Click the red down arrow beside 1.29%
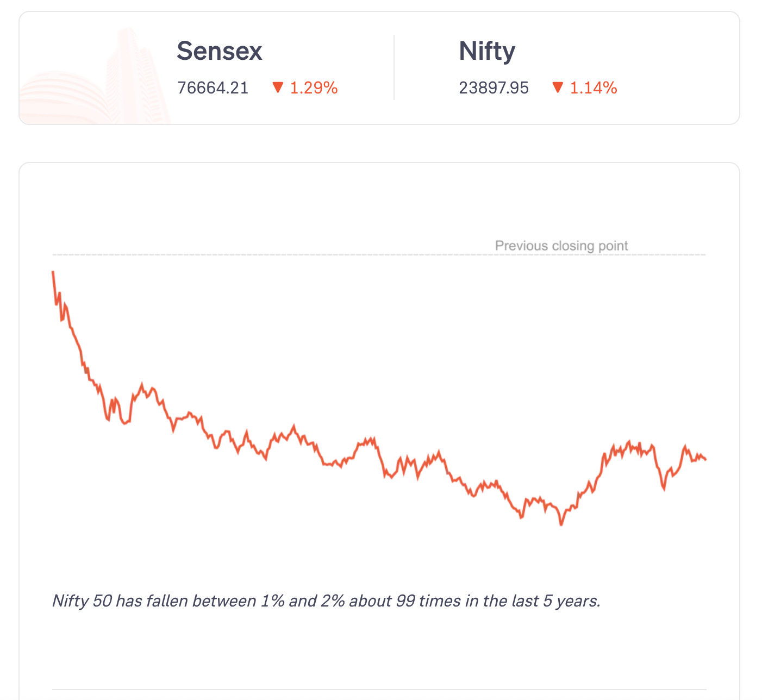Image resolution: width=762 pixels, height=700 pixels. click(x=278, y=87)
